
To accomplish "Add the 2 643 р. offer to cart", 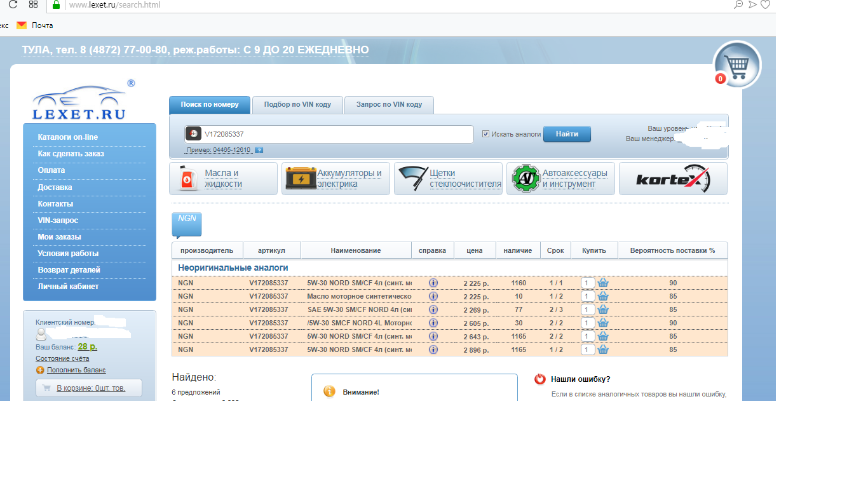I will coord(603,336).
